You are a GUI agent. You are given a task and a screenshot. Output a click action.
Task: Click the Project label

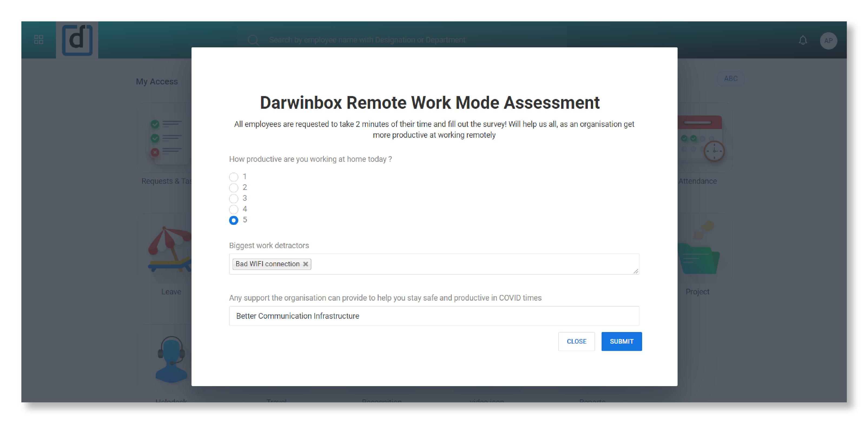pos(697,291)
